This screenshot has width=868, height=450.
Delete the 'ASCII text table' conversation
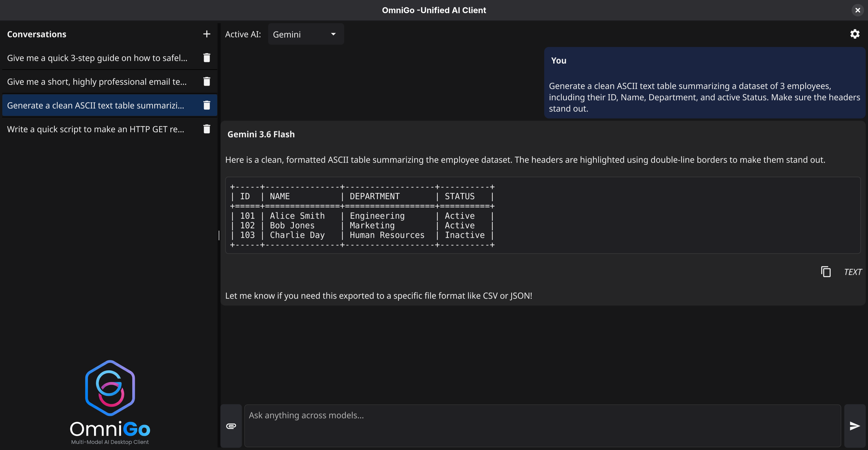(207, 105)
